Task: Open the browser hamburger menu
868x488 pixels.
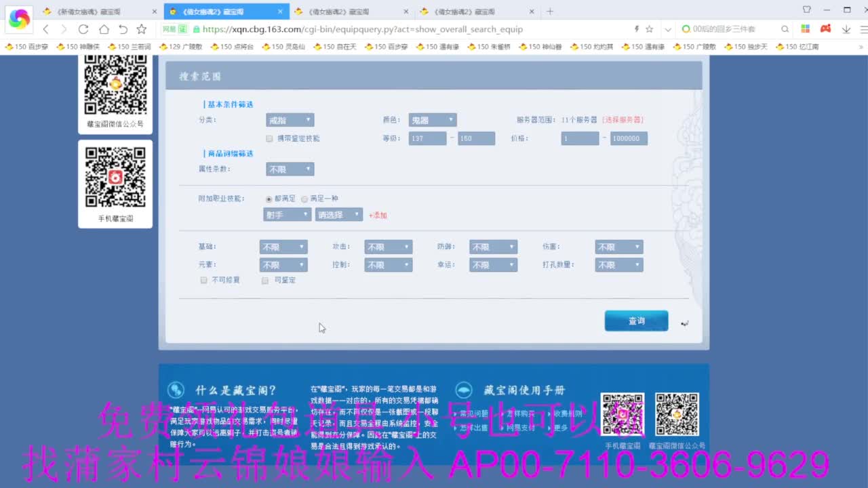Action: click(x=862, y=29)
